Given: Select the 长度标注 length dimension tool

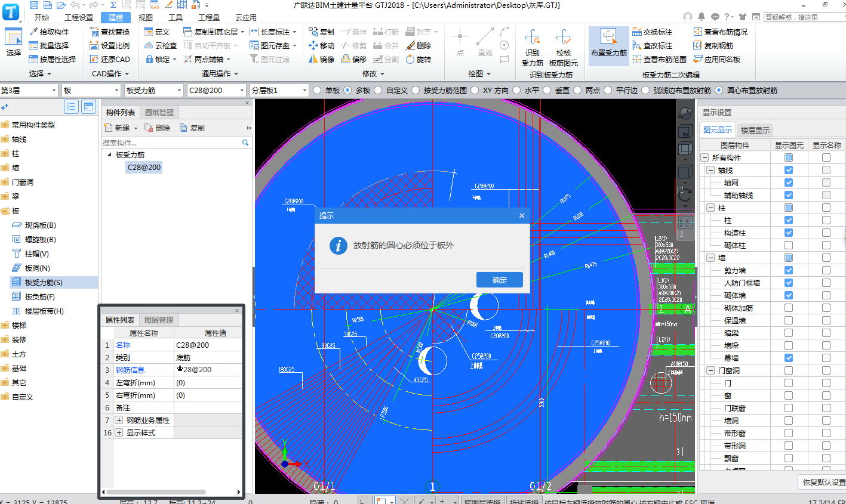Looking at the screenshot, I should pos(273,32).
